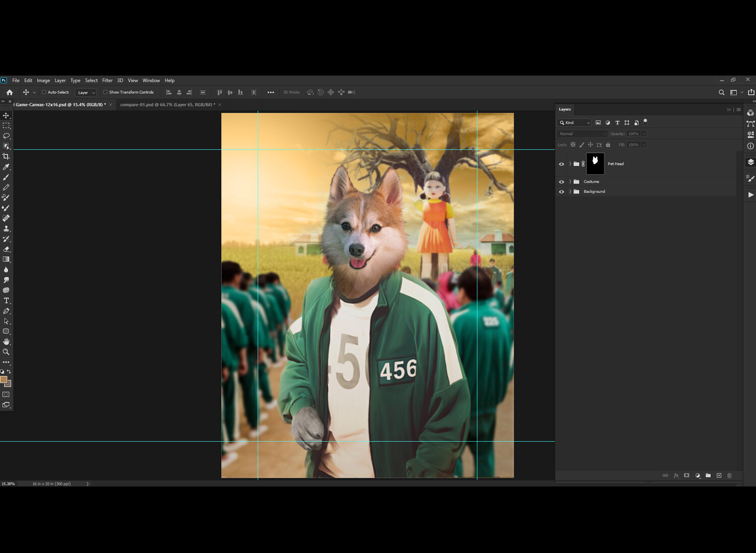
Task: Expand the Pet Head group
Action: 570,164
